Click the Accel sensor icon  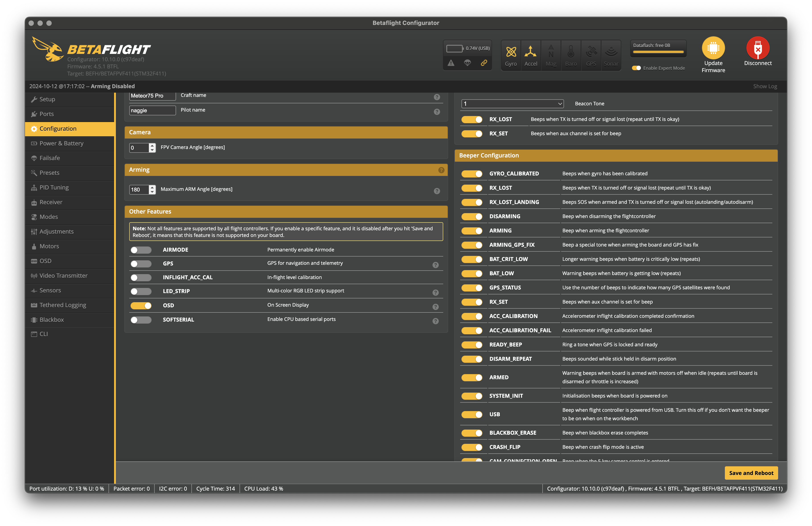pyautogui.click(x=531, y=51)
